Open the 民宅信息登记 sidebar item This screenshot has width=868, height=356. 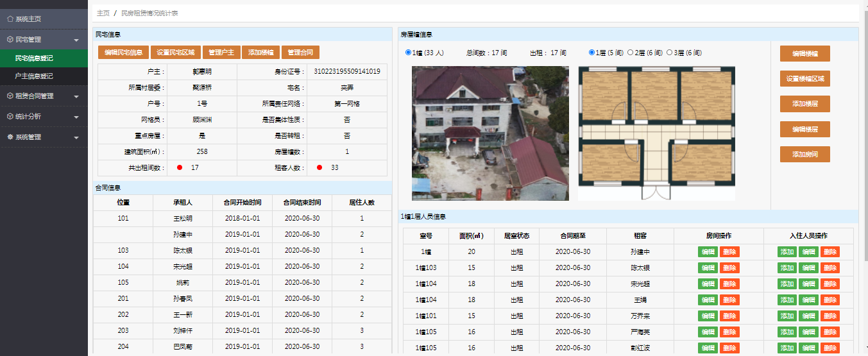[34, 58]
